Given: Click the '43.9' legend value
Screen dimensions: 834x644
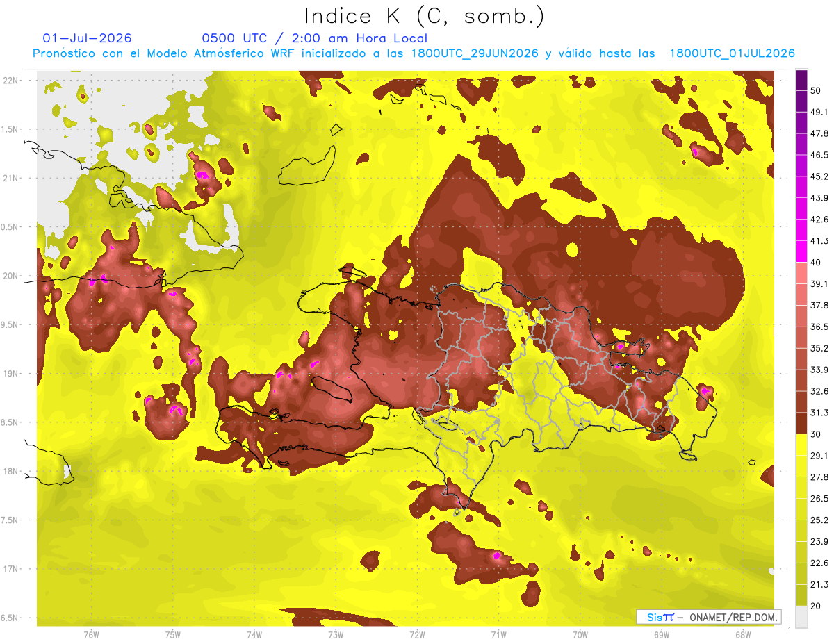Looking at the screenshot, I should pos(819,198).
